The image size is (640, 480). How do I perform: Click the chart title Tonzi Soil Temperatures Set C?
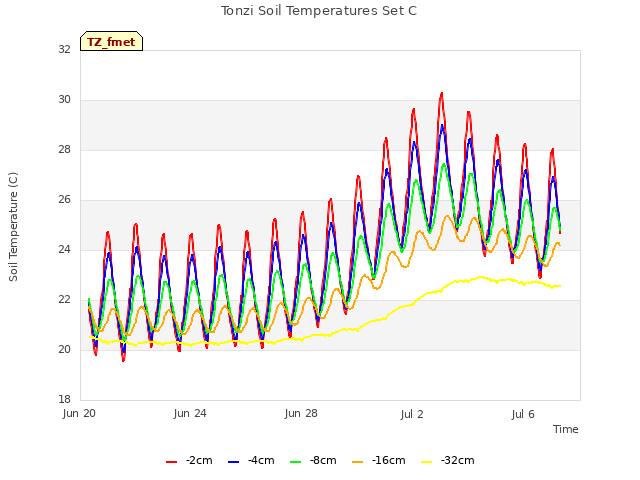pyautogui.click(x=319, y=11)
